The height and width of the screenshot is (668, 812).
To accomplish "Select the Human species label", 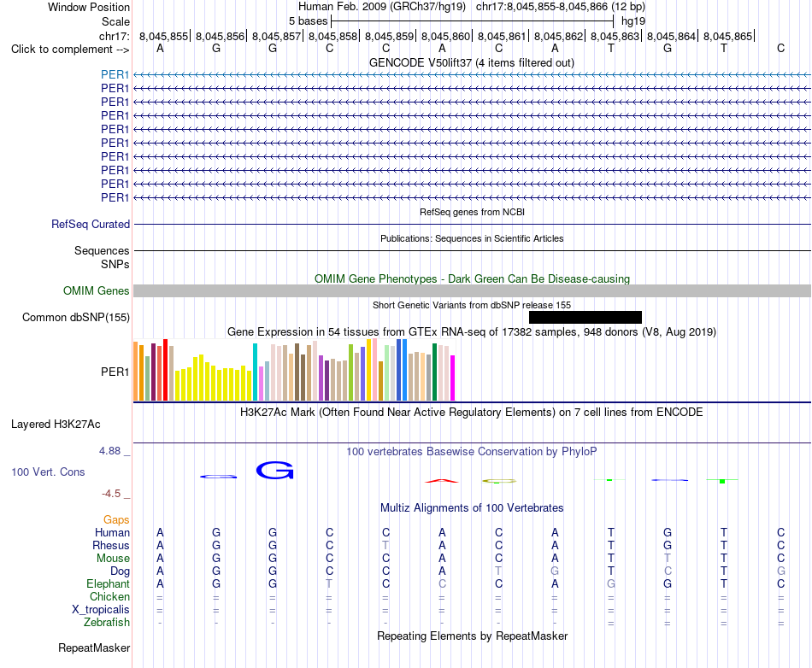I will click(112, 532).
